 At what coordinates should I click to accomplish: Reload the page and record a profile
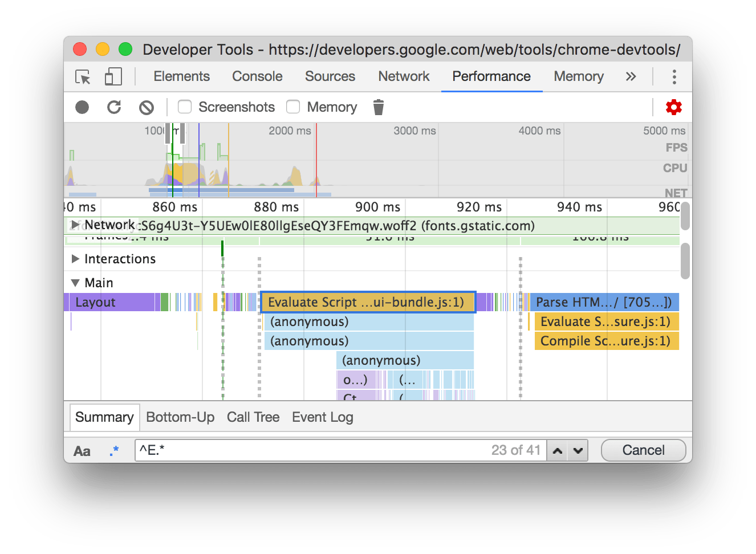[x=114, y=107]
